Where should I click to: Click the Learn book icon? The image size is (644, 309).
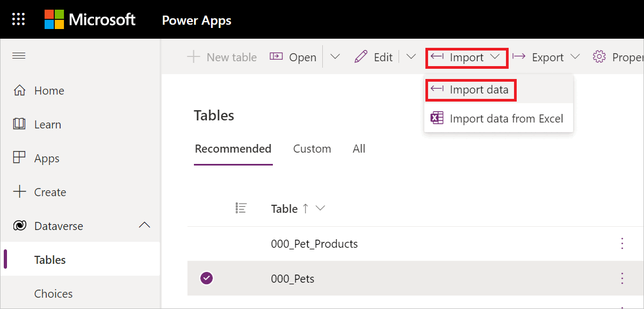pyautogui.click(x=19, y=124)
